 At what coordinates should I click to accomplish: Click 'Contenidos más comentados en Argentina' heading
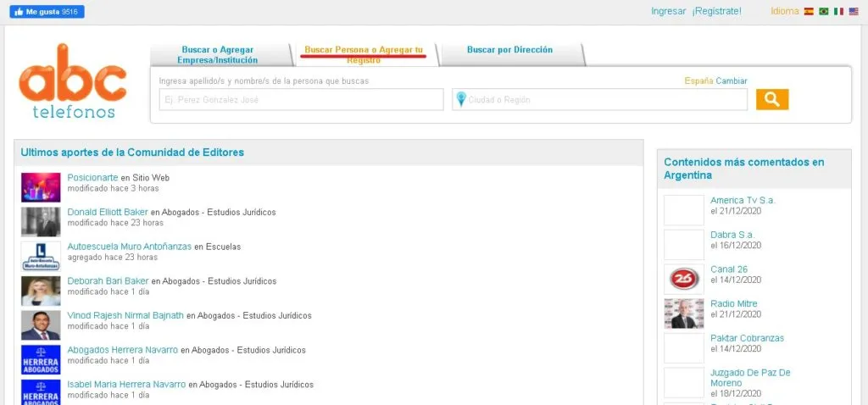click(744, 169)
